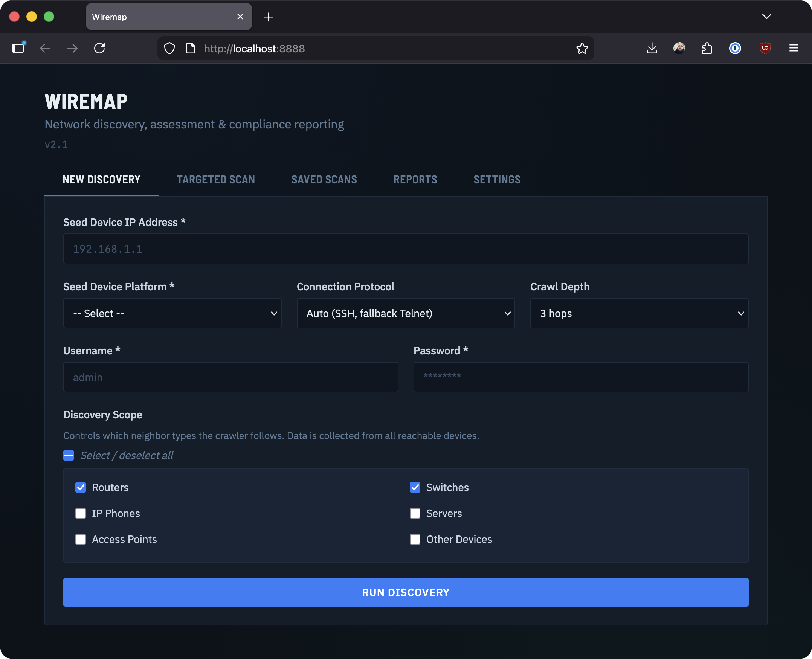Open the Reports tab
The width and height of the screenshot is (812, 659).
(415, 180)
